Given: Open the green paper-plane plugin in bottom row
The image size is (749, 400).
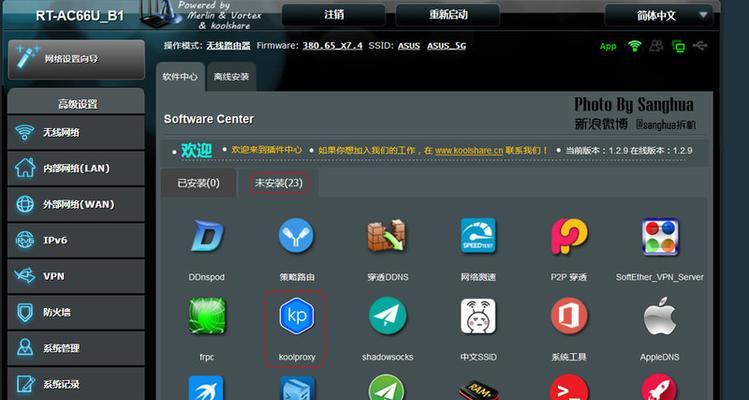Looking at the screenshot, I should pos(387,388).
